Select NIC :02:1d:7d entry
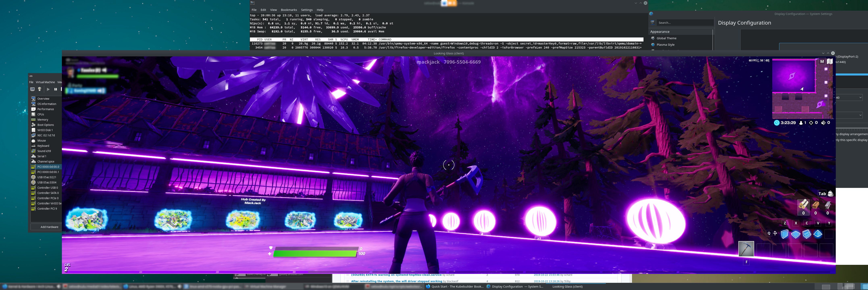Image resolution: width=868 pixels, height=290 pixels. [x=46, y=135]
